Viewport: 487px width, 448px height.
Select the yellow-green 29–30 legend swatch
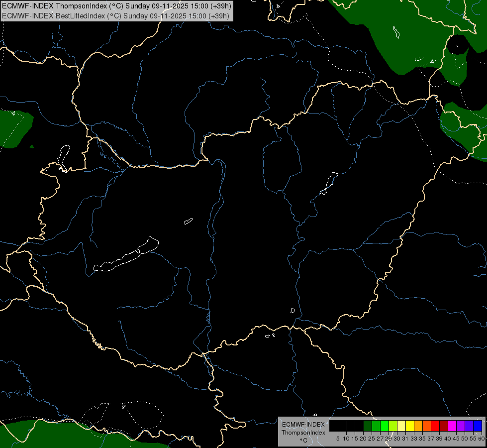click(393, 426)
